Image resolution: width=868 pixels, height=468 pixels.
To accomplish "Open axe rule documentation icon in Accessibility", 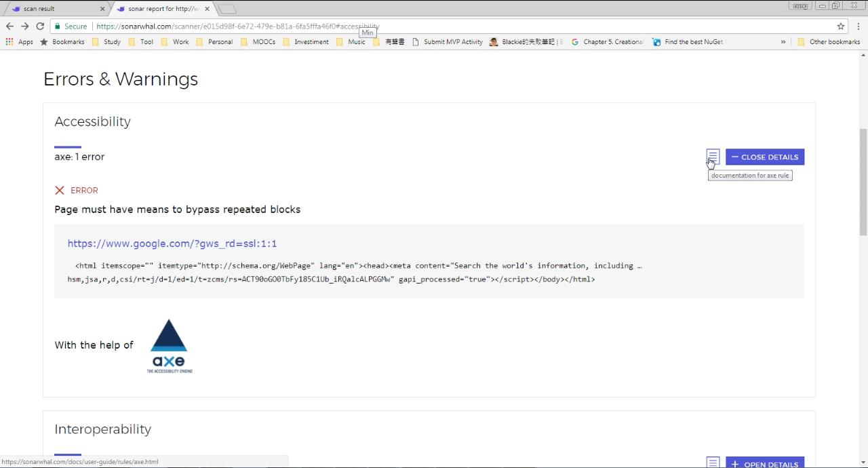I will pos(712,157).
